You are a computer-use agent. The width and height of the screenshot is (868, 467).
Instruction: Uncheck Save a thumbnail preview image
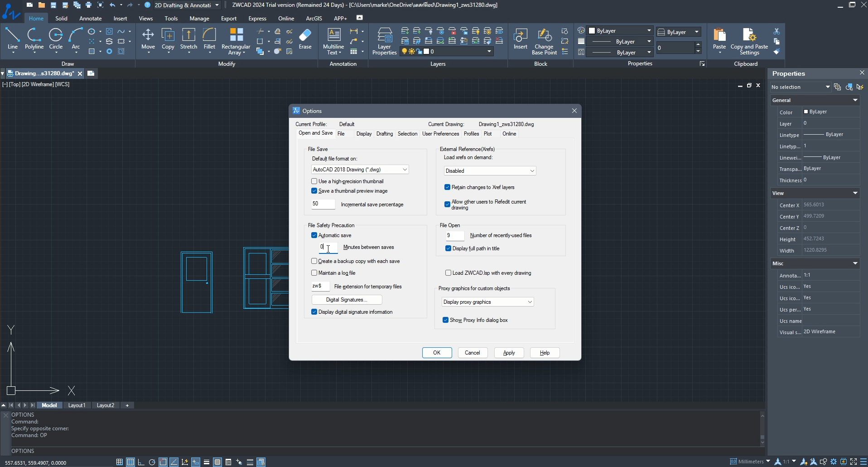314,191
